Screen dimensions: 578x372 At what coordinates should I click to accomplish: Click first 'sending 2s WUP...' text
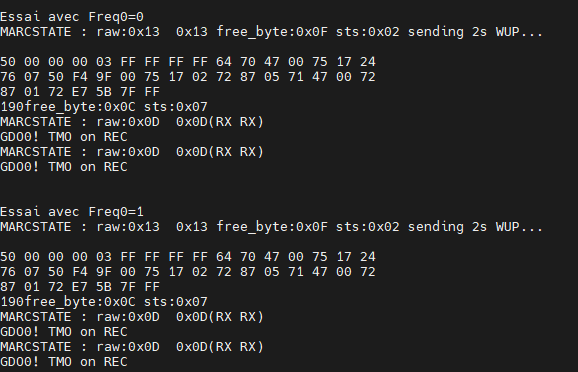(x=475, y=32)
